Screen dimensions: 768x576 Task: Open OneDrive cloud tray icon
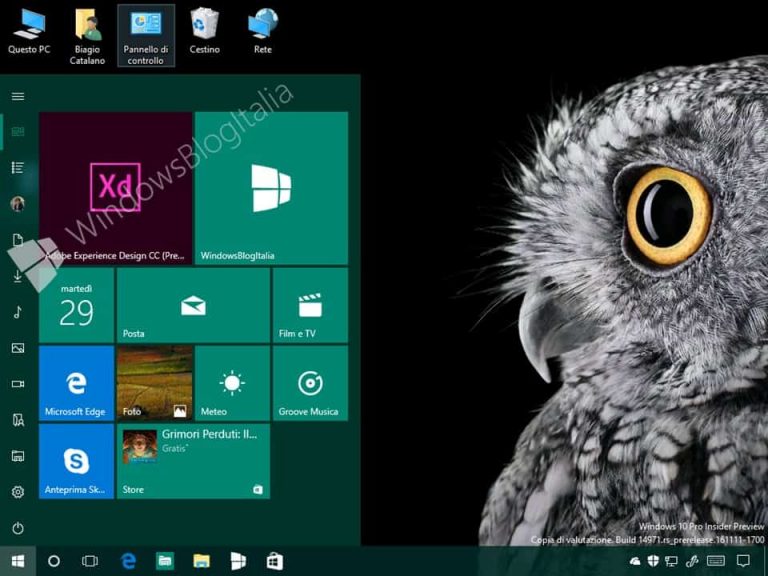point(635,561)
